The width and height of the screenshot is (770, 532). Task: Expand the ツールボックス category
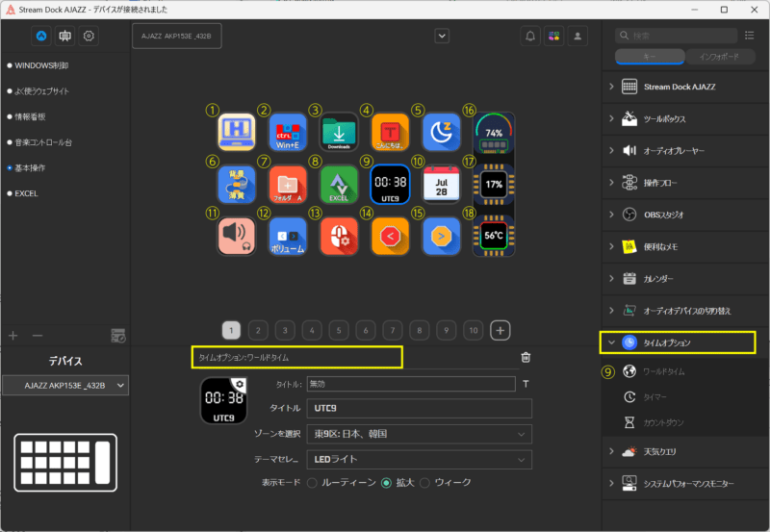685,118
